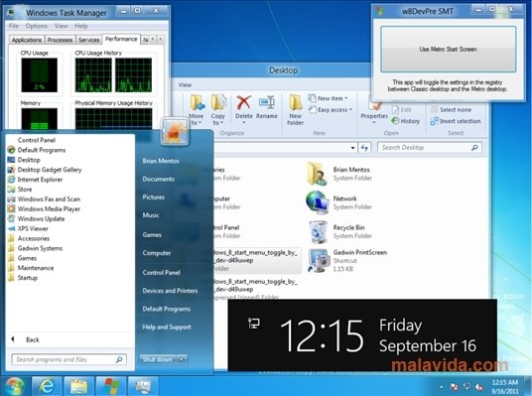Image resolution: width=532 pixels, height=396 pixels.
Task: Click Action Center flag in tray
Action: (x=454, y=386)
